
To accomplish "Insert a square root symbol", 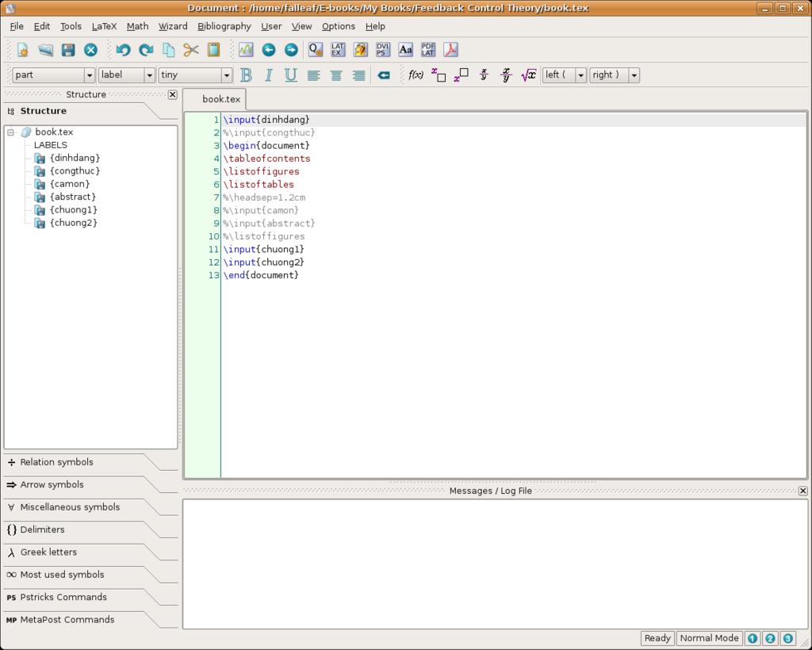I will [528, 75].
